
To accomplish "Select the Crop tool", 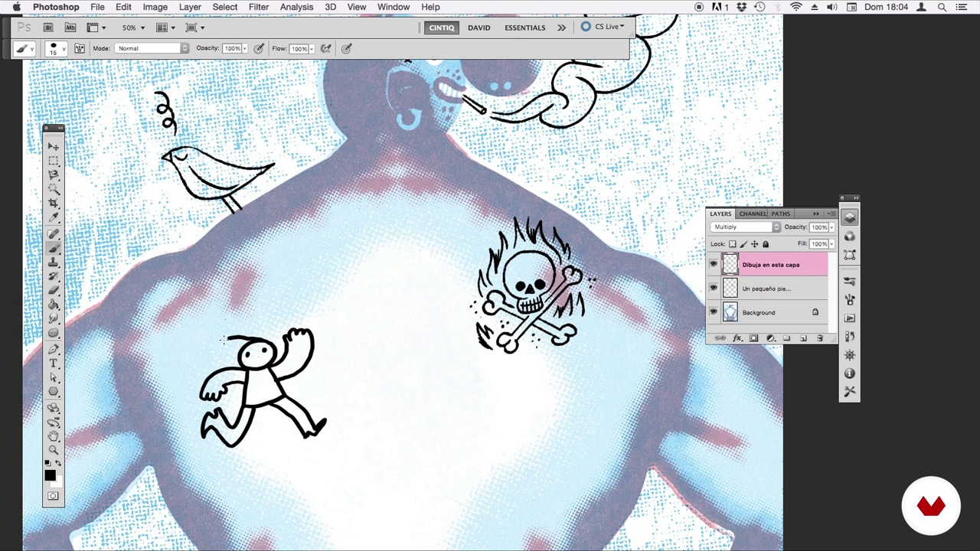I will pyautogui.click(x=54, y=204).
